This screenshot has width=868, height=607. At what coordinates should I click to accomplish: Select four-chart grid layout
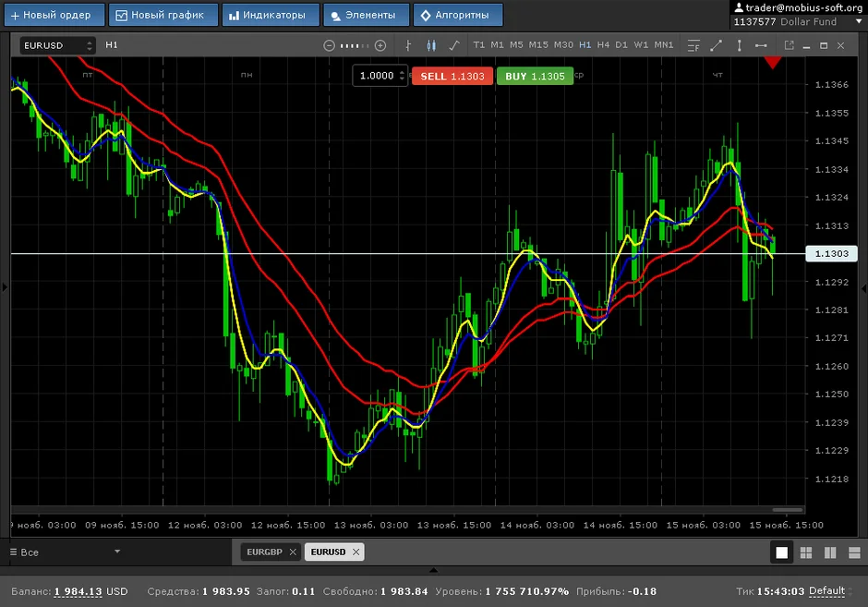click(806, 552)
